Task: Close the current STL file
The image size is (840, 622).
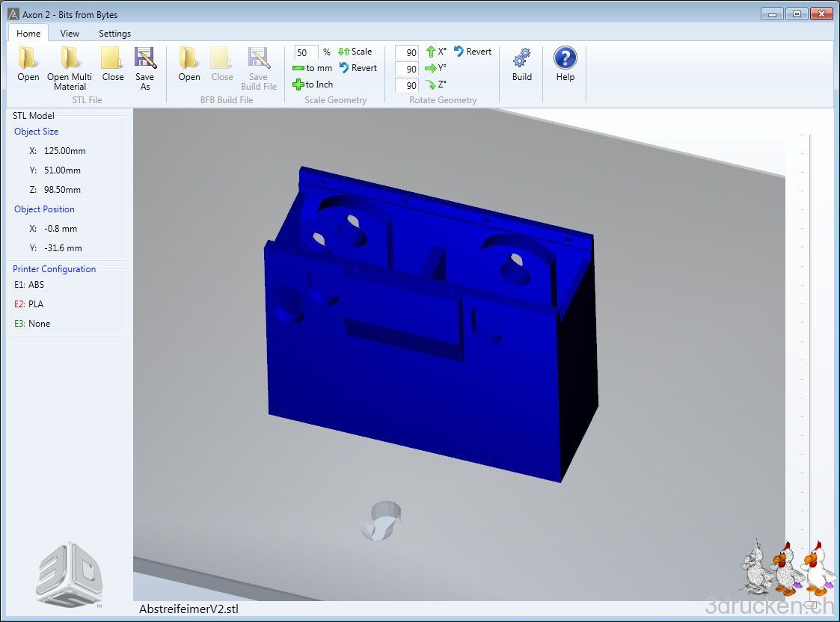Action: click(112, 64)
